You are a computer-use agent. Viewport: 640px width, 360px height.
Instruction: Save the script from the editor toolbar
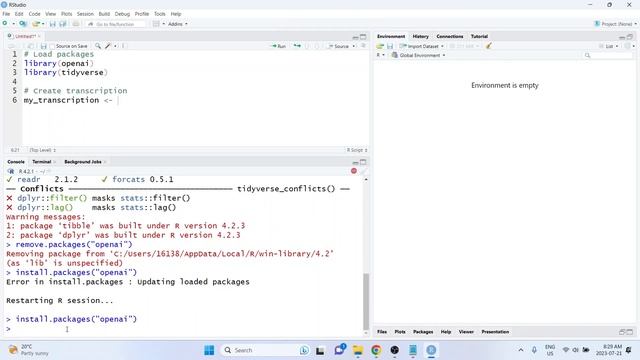tap(44, 46)
